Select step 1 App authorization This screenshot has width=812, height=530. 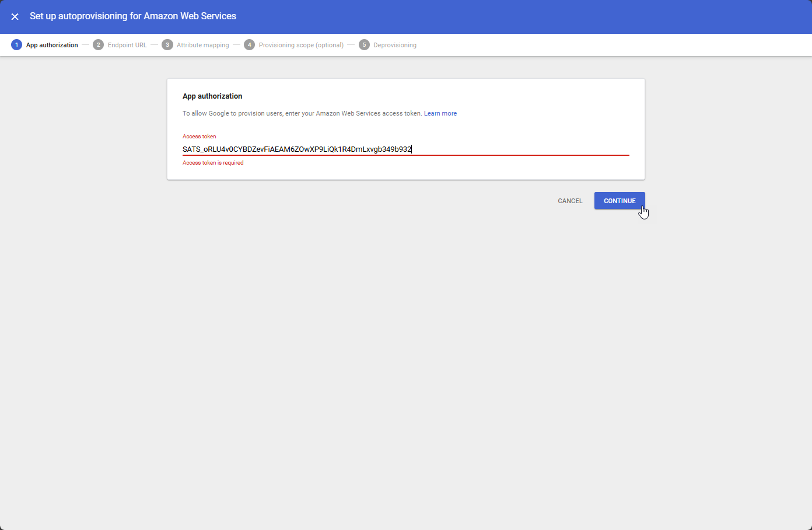tap(45, 45)
